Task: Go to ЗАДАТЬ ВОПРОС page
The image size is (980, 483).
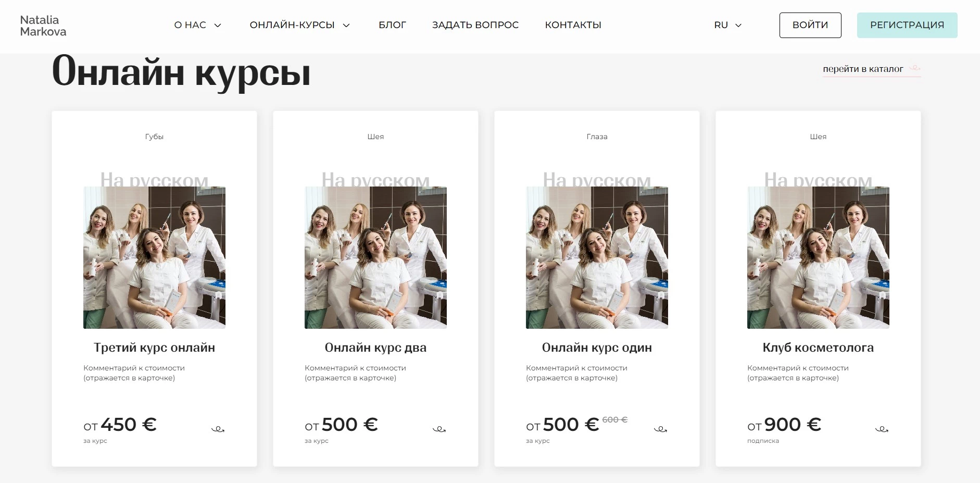Action: (475, 25)
